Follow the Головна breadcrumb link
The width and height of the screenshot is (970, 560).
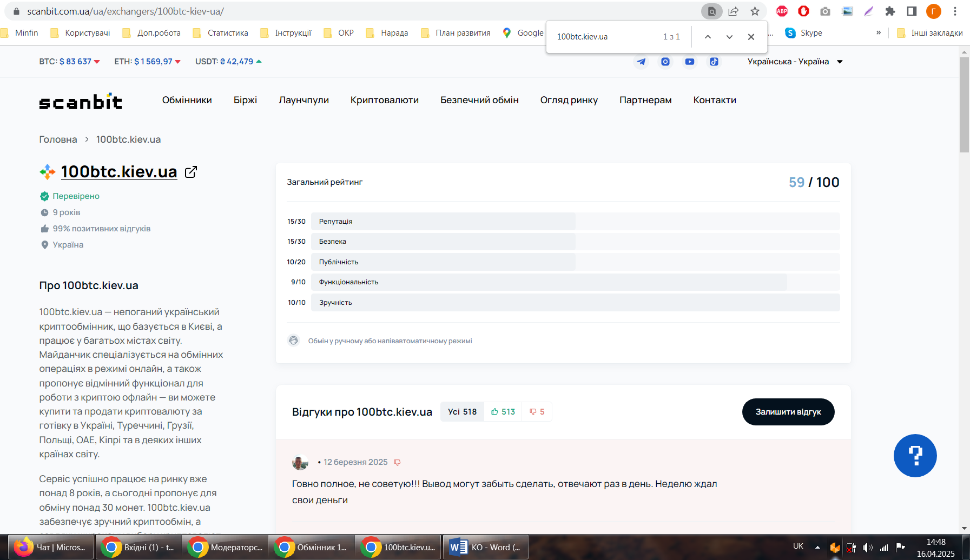click(x=58, y=139)
